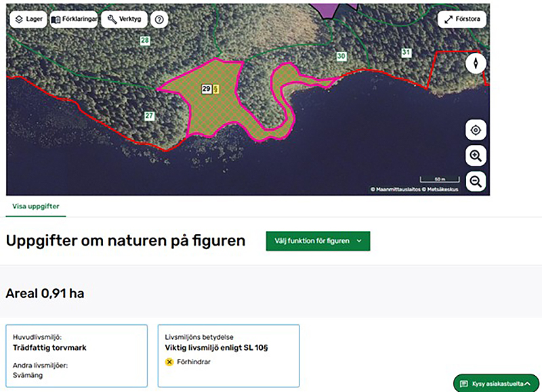
Task: Click the compass north arrow icon
Action: click(x=476, y=63)
